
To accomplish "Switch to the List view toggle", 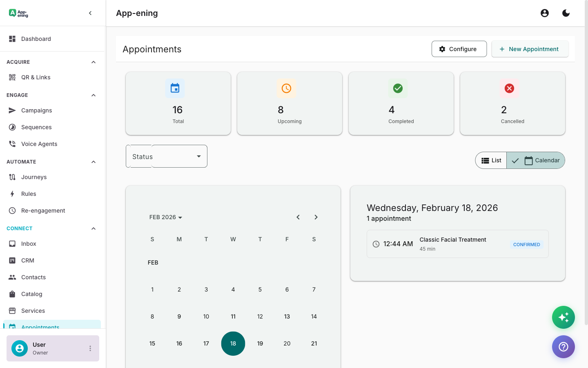I will 491,160.
